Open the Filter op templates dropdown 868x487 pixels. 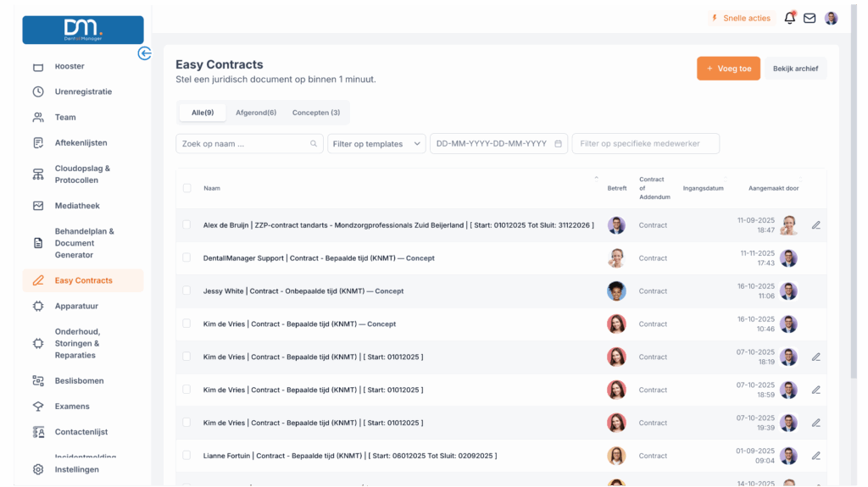[x=376, y=144]
